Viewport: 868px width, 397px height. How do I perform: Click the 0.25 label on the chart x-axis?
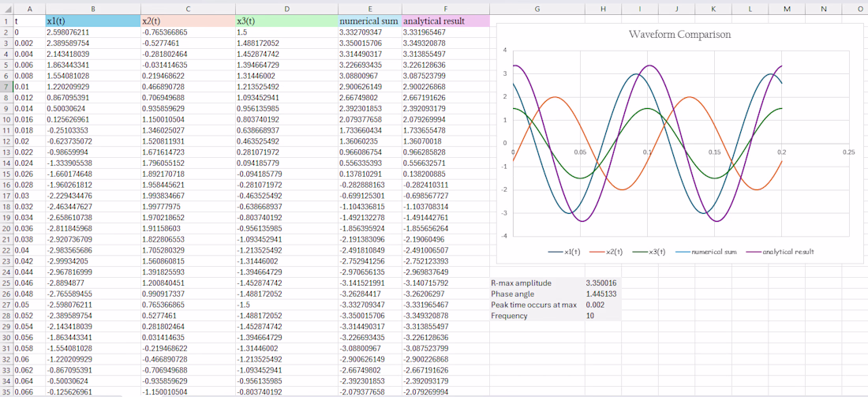point(848,152)
